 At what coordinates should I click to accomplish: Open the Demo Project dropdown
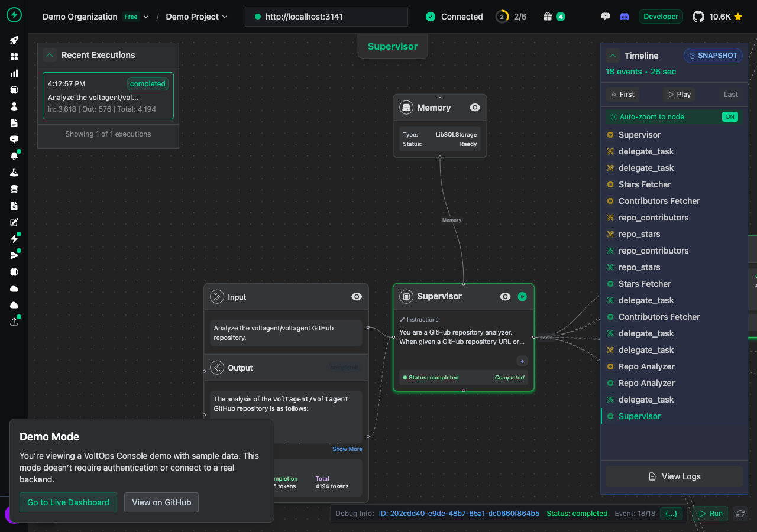click(196, 17)
